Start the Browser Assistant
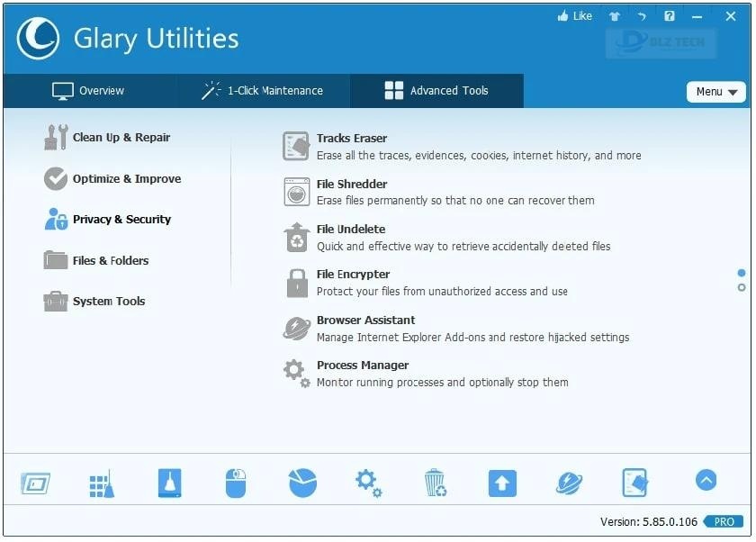The width and height of the screenshot is (756, 542). pyautogui.click(x=365, y=320)
